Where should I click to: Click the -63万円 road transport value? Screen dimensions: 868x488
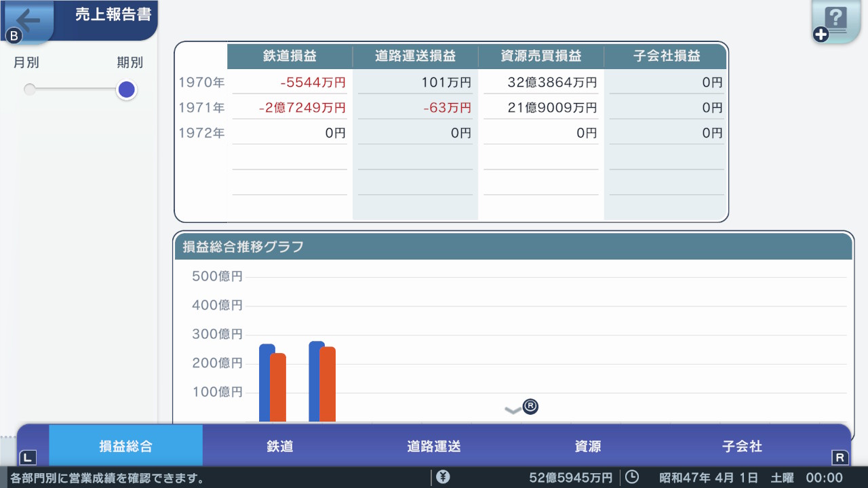tap(448, 108)
